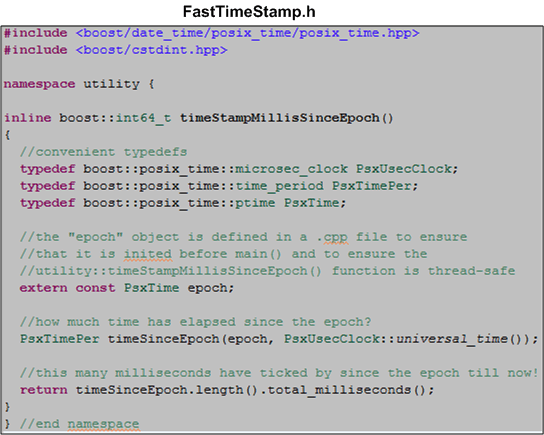Click the '//end namespace' comment

(x=79, y=424)
